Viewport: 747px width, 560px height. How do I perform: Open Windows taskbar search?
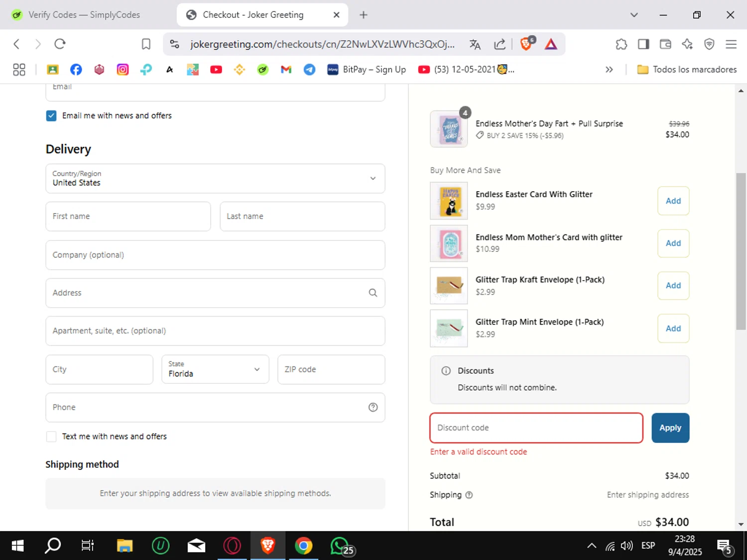pos(53,546)
